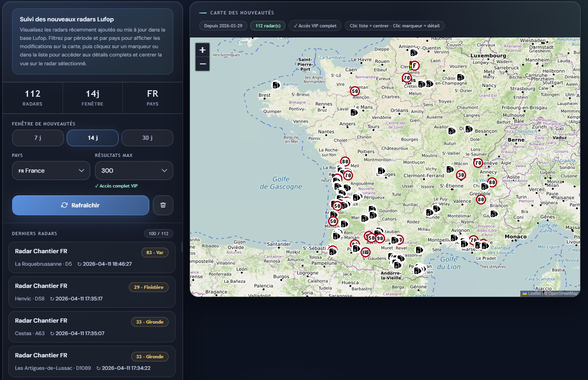Open the 50 speed marker near Mimizan
The image size is (588, 380).
(333, 221)
